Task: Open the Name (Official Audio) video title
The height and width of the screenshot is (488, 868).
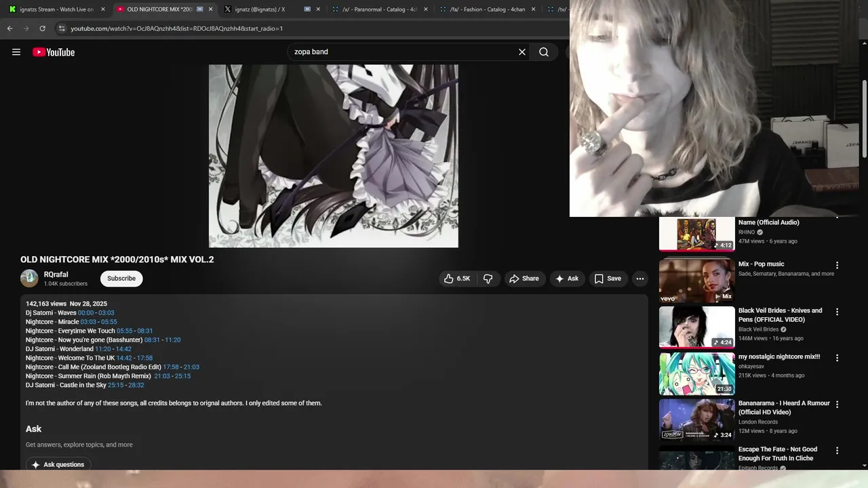Action: 769,222
